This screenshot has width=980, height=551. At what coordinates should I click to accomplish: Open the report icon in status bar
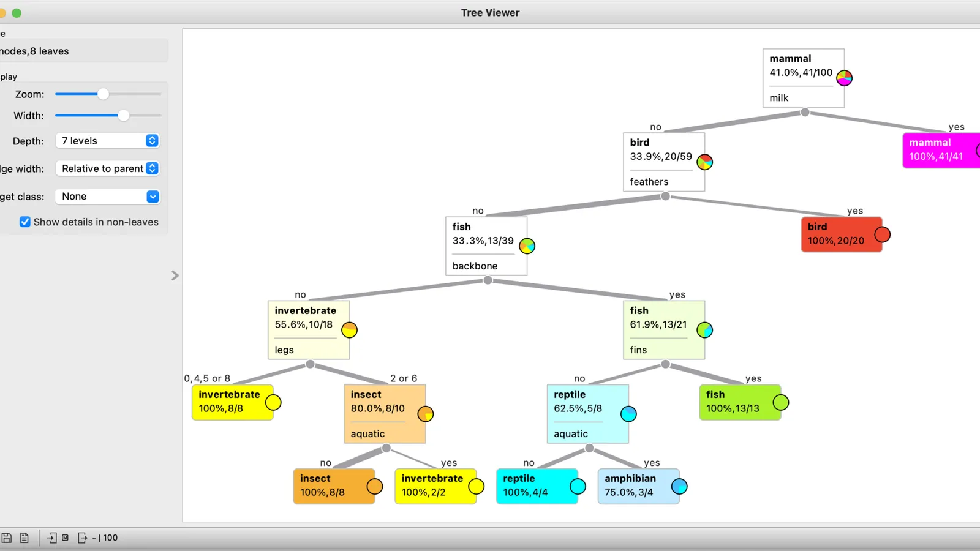tap(24, 538)
